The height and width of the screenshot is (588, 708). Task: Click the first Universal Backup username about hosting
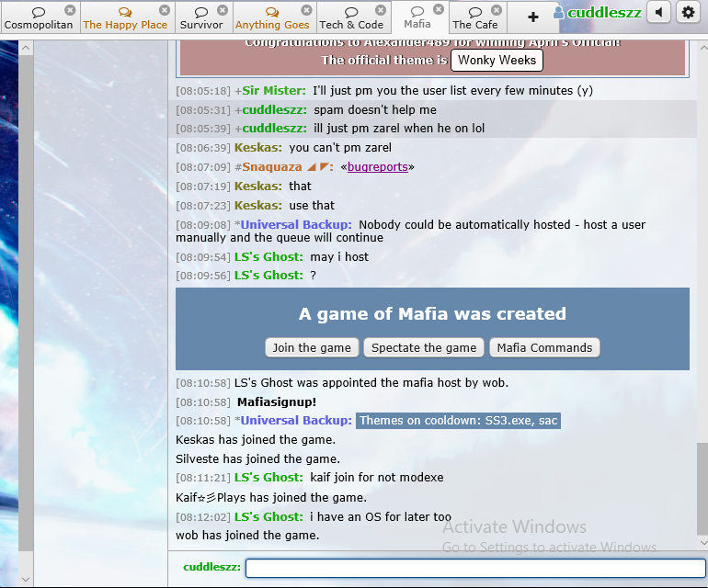296,225
